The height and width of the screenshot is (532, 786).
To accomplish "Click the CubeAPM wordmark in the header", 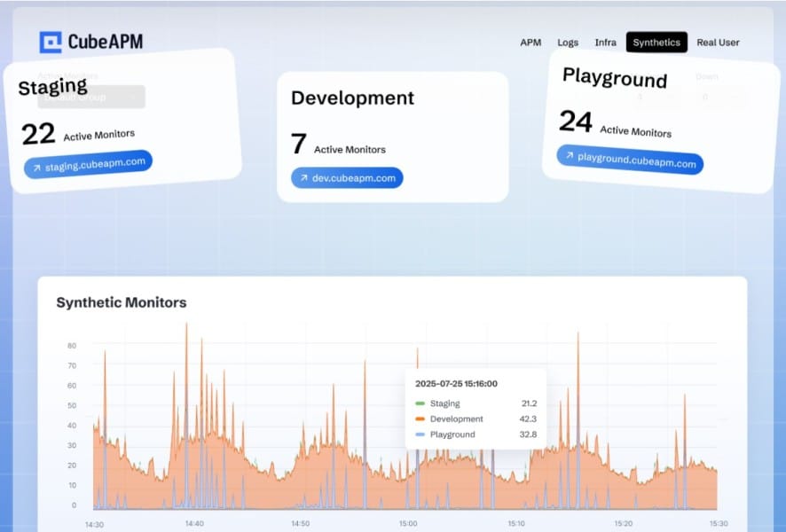I will (104, 39).
